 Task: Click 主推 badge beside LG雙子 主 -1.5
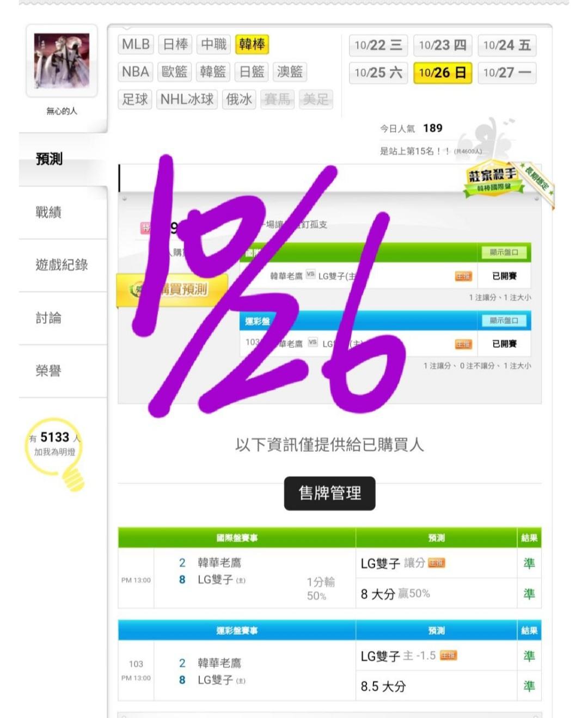click(x=448, y=655)
